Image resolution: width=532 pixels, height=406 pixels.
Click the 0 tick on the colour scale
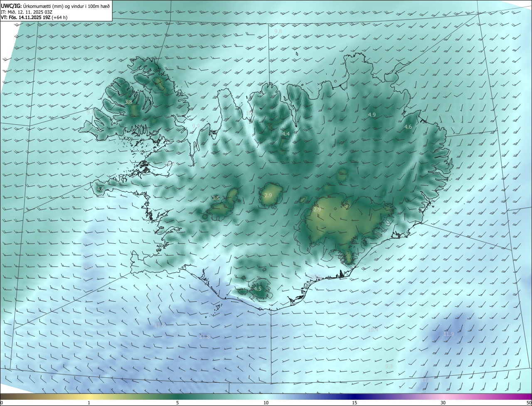(x=1, y=403)
